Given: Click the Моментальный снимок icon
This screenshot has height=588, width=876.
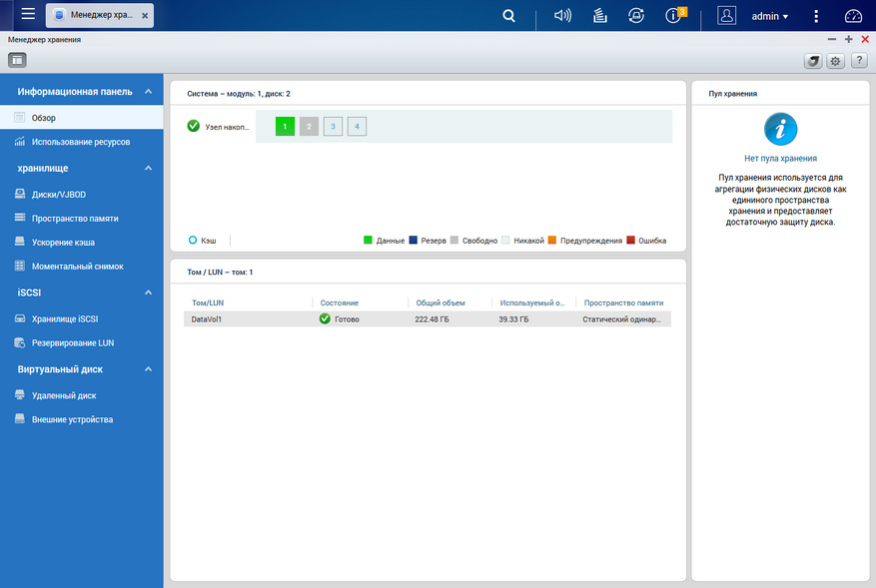Looking at the screenshot, I should (x=20, y=266).
